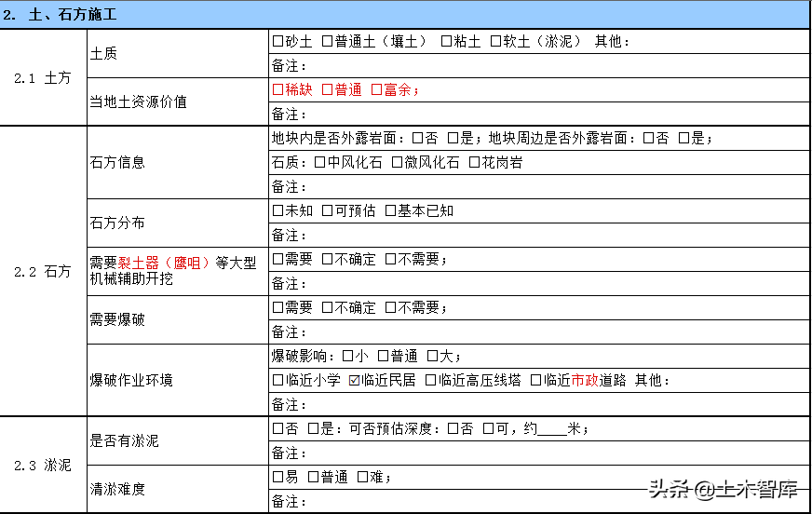Check 不需要 in the 裂土器 row
This screenshot has height=514, width=812.
click(390, 260)
